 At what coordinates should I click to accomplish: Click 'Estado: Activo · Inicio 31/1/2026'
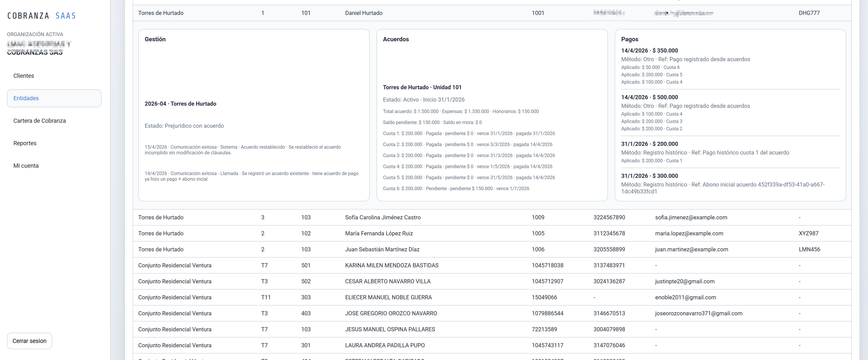click(424, 100)
